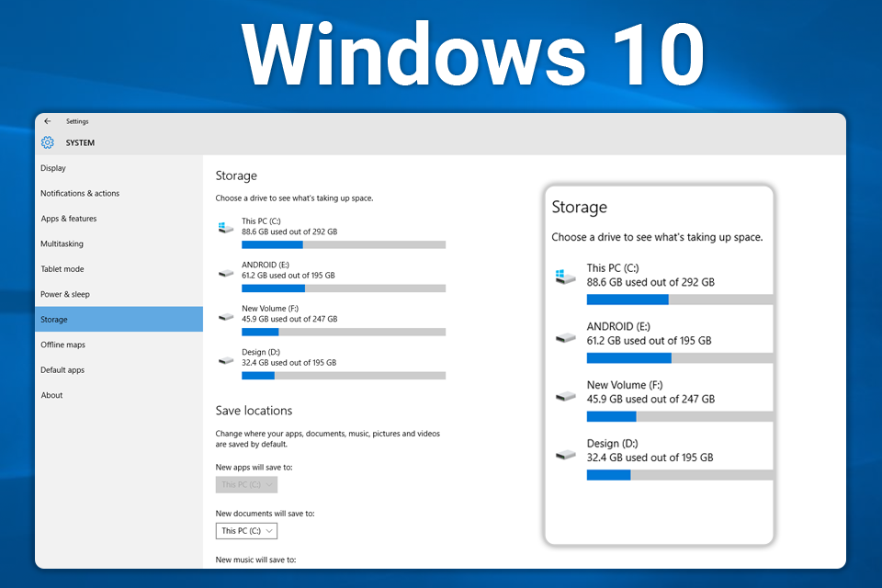Click "ANDROID (E:)" label in Settings list
Viewport: 882px width, 588px height.
pyautogui.click(x=266, y=265)
